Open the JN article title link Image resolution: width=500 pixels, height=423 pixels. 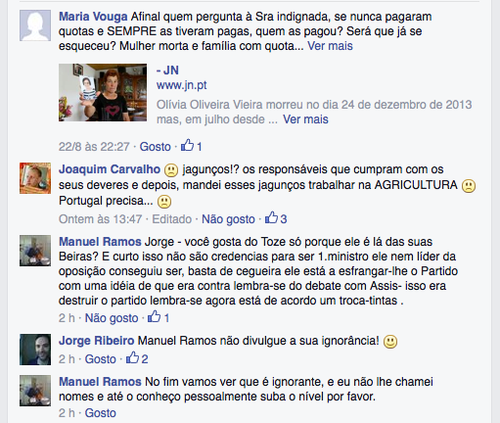point(168,70)
